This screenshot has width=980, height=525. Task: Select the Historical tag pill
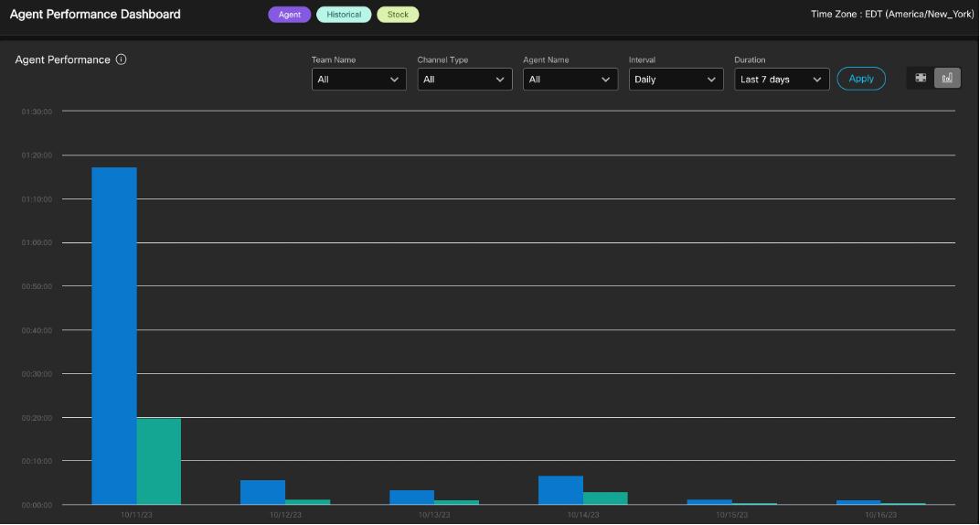pos(344,15)
